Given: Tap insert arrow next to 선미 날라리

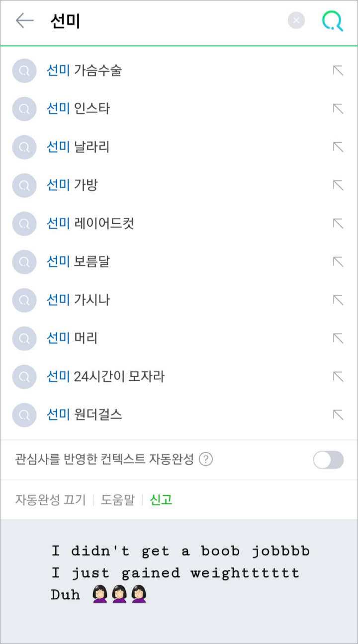Looking at the screenshot, I should coord(338,147).
